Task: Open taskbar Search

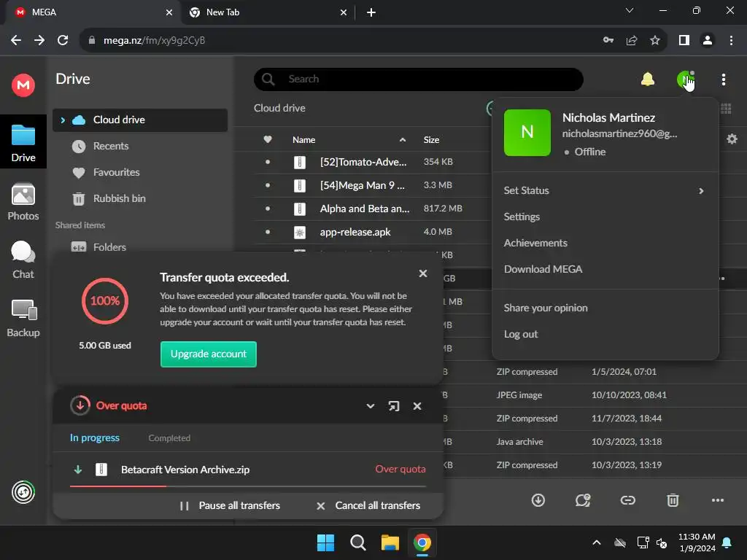Action: pyautogui.click(x=357, y=542)
